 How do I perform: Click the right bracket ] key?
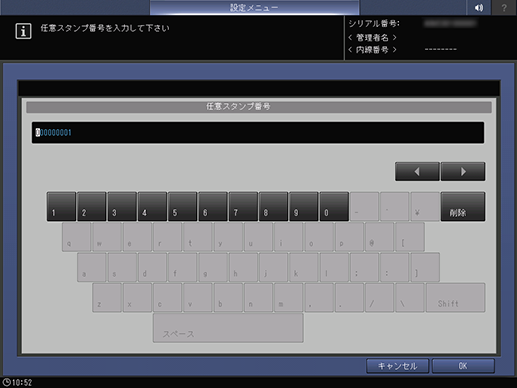tap(425, 267)
